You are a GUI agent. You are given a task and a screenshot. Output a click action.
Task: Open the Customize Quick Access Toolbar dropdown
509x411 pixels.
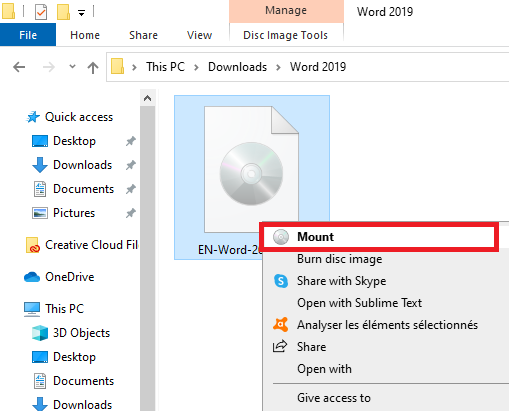coord(81,13)
